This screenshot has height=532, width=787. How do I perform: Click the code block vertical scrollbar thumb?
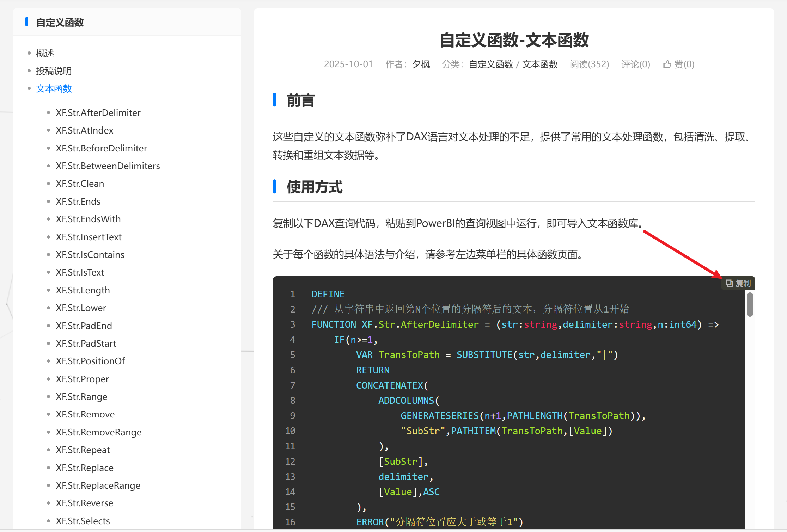tap(750, 304)
